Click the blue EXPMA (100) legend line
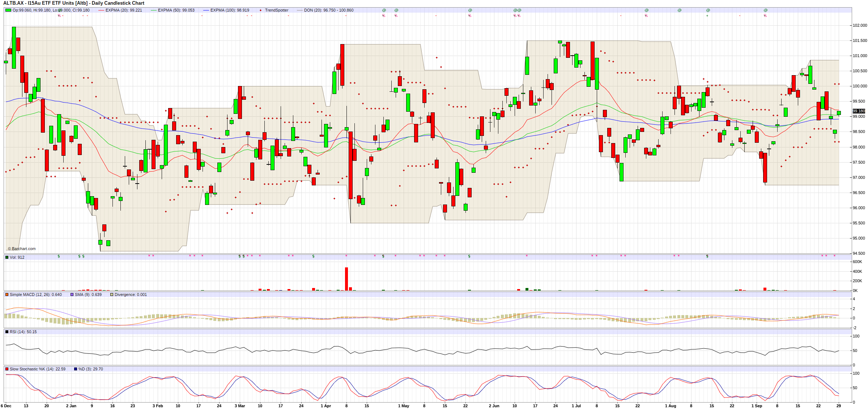 tap(206, 10)
